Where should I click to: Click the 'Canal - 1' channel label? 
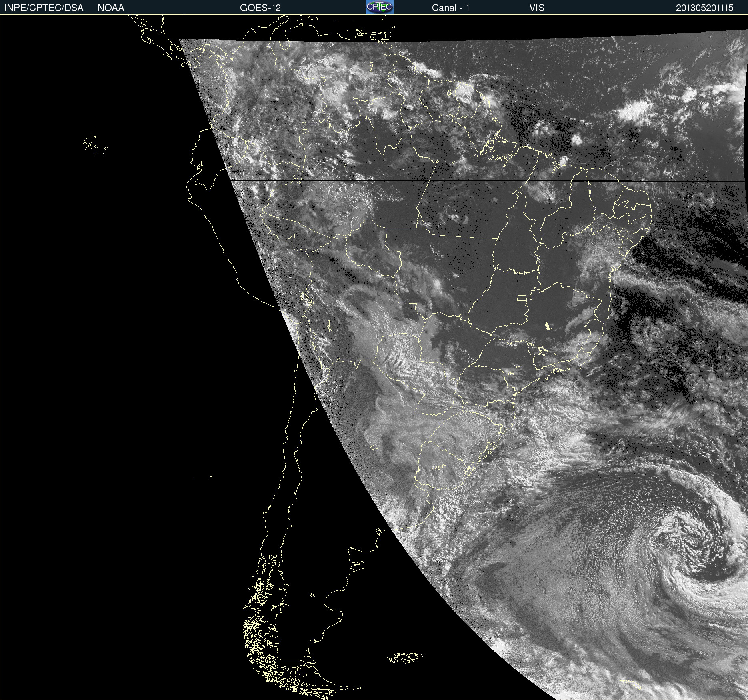(x=451, y=8)
